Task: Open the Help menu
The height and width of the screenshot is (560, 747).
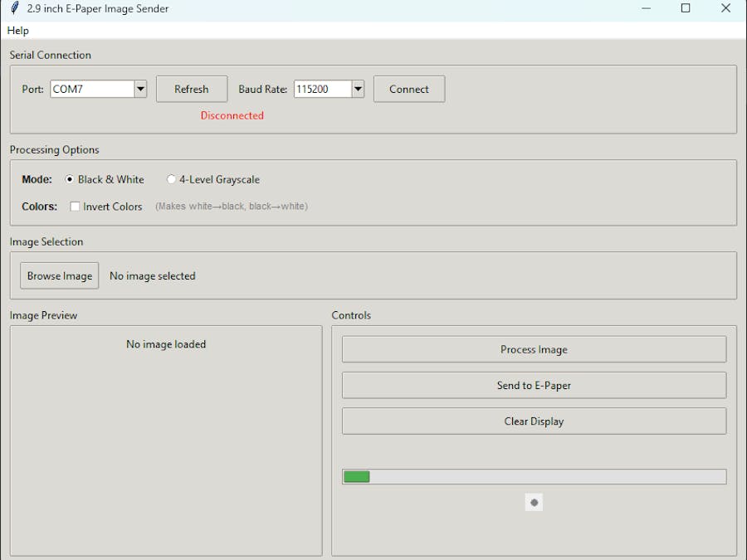Action: [x=18, y=31]
